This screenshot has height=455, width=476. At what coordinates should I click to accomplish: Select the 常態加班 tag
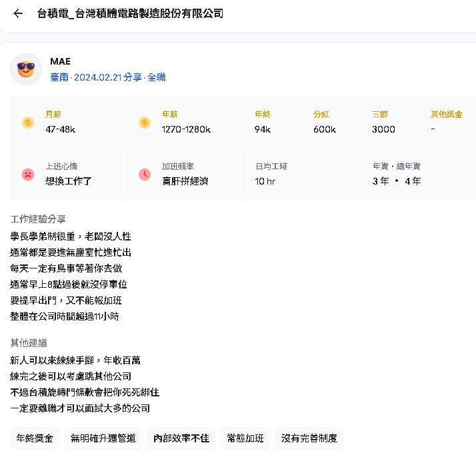click(x=245, y=438)
